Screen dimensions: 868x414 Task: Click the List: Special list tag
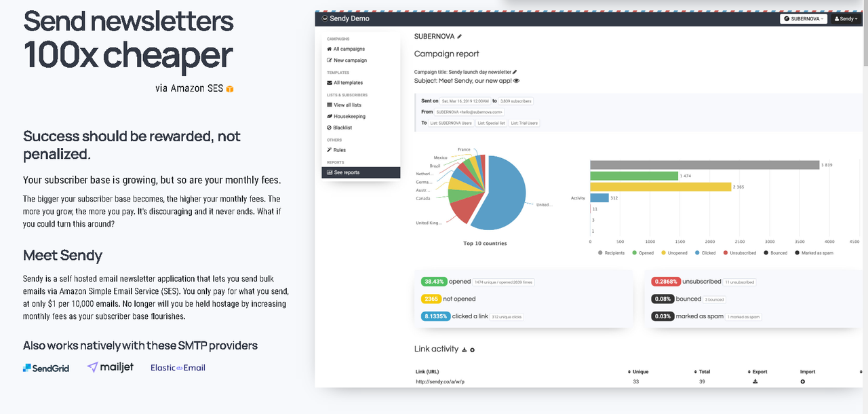coord(490,123)
